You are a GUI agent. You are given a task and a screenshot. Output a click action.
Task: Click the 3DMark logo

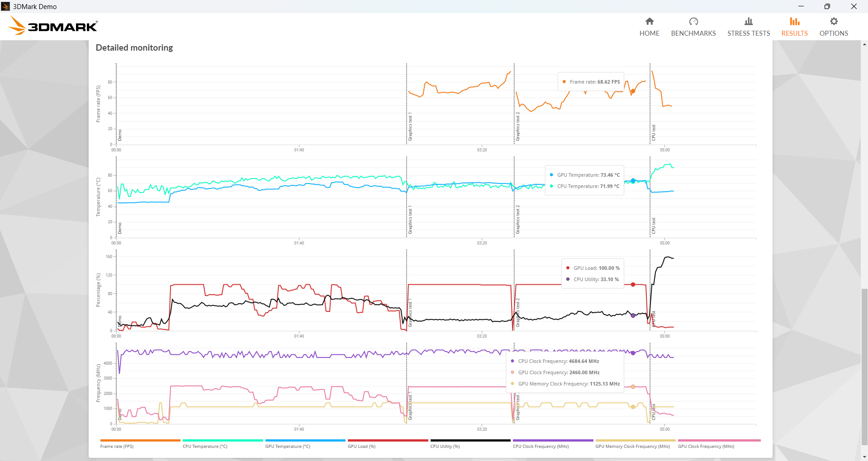53,26
